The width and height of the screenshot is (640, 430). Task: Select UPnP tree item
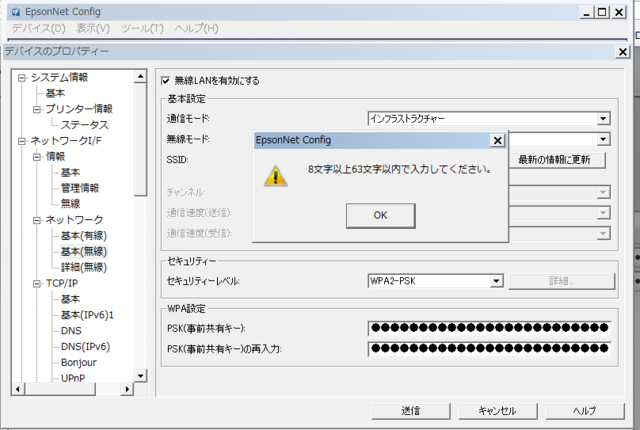pyautogui.click(x=73, y=378)
